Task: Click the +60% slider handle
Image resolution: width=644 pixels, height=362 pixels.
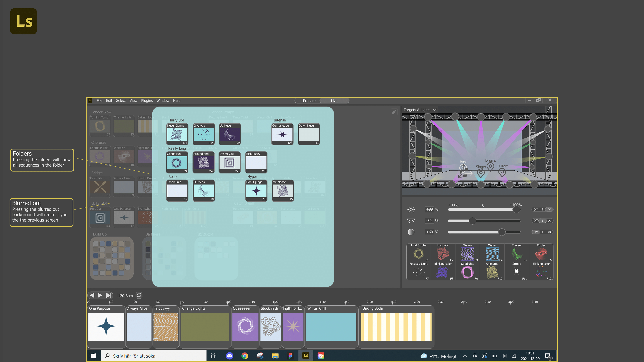Action: [x=501, y=232]
